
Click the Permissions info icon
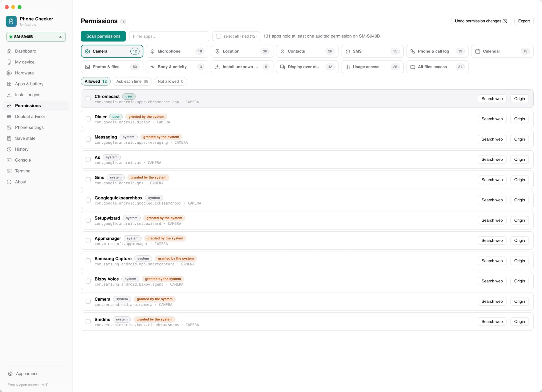tap(123, 21)
